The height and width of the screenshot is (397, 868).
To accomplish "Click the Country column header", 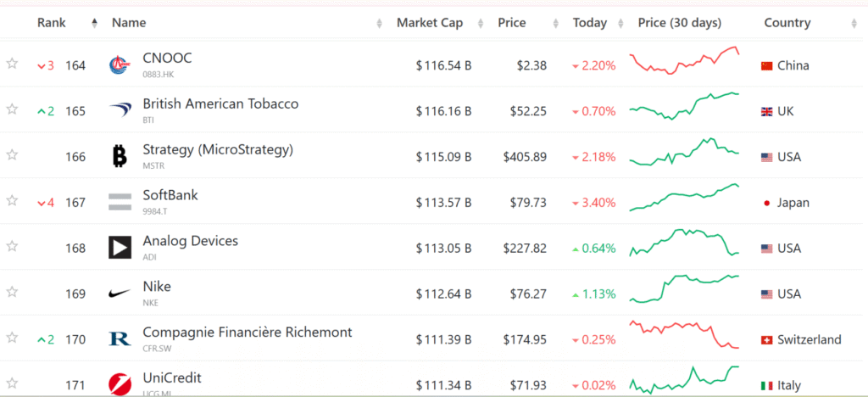I will point(787,23).
